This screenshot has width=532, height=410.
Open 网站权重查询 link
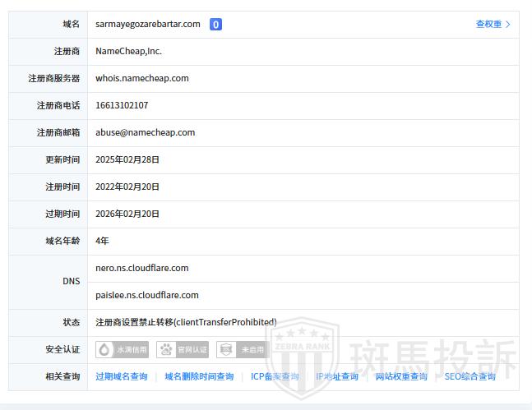tap(401, 376)
